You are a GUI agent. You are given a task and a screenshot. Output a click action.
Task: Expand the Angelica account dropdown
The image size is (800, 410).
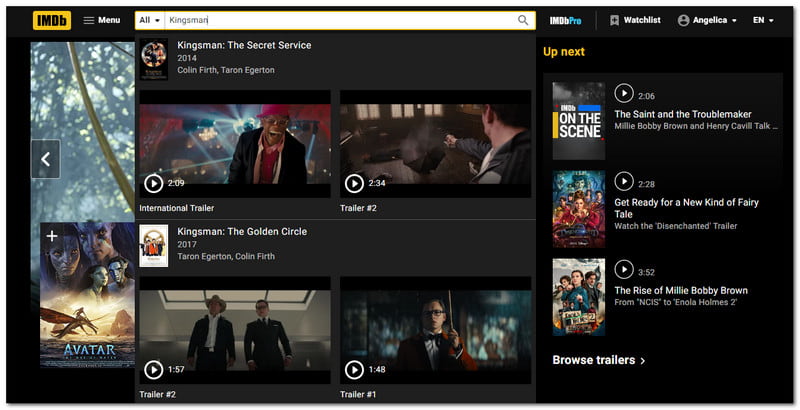(707, 20)
